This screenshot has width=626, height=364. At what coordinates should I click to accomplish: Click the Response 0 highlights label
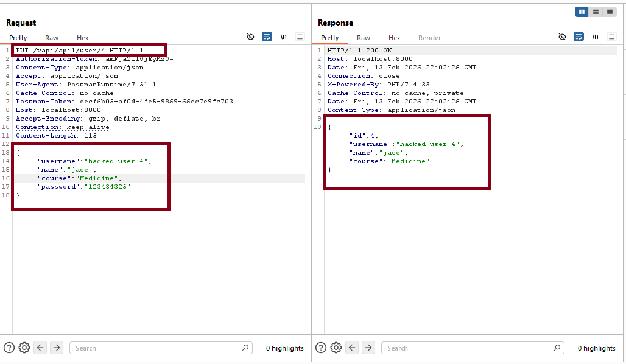pyautogui.click(x=596, y=348)
